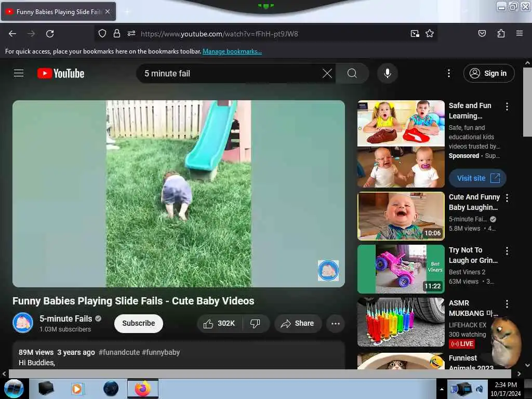Open YouTube settings three-dot menu

click(448, 73)
